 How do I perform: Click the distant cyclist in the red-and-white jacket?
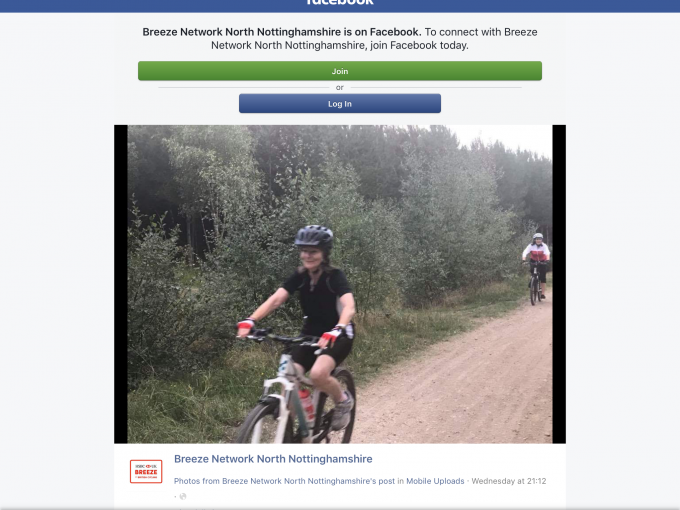pyautogui.click(x=536, y=268)
